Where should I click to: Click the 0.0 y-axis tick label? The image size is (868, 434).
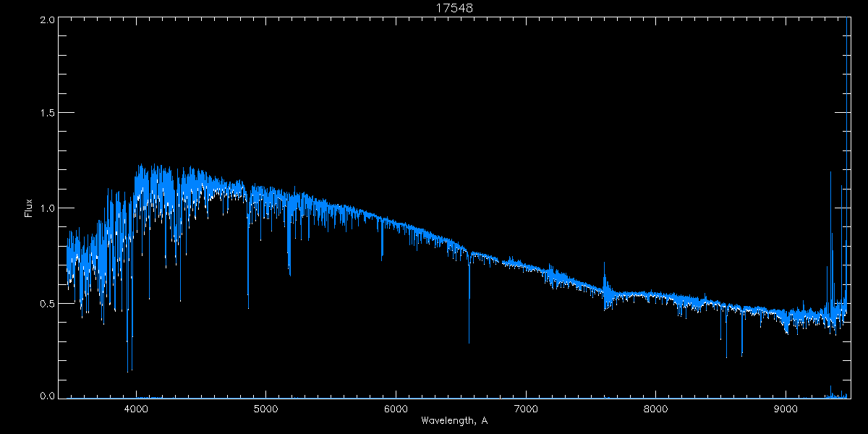[48, 396]
